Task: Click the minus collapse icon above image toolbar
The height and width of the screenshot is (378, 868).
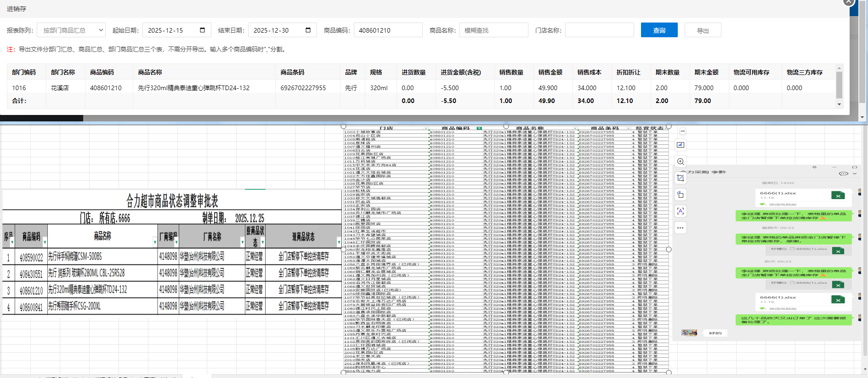Action: [683, 132]
